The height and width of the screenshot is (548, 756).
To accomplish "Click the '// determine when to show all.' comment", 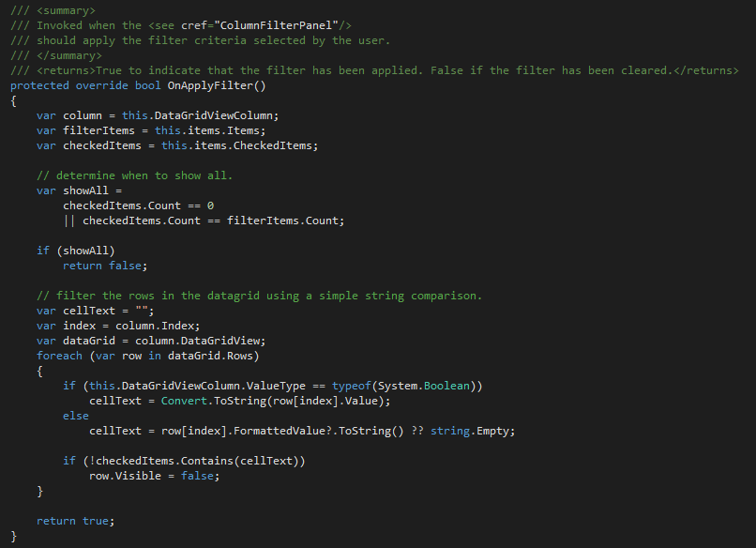I will (134, 175).
